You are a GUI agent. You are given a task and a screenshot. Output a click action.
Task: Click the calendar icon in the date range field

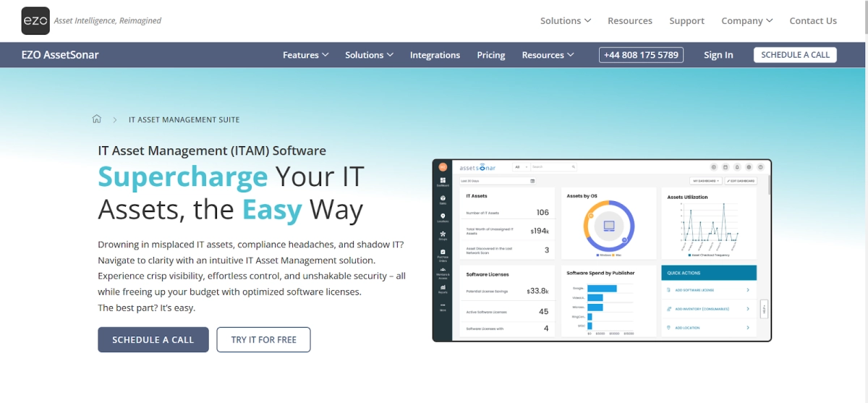point(532,181)
